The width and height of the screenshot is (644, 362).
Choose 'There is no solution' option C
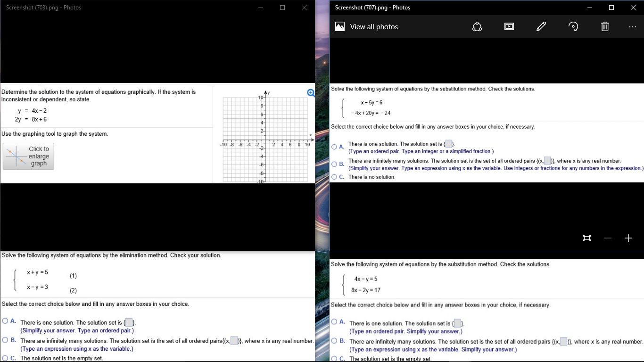tap(334, 177)
